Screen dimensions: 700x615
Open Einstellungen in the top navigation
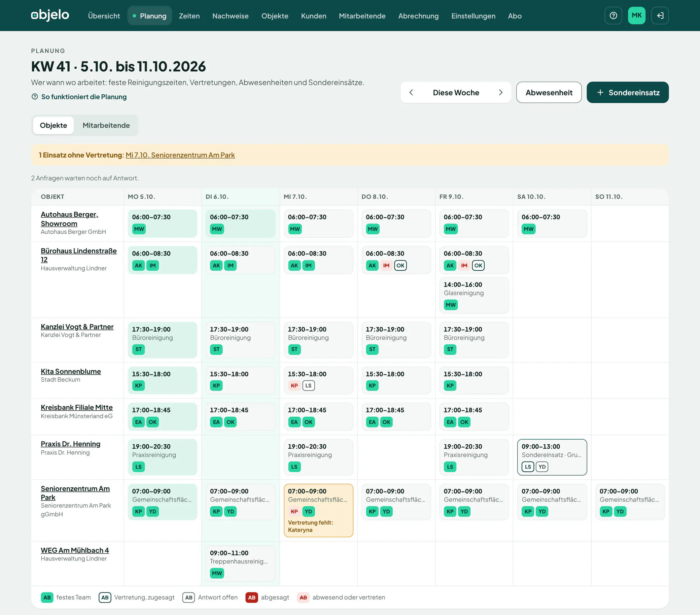tap(473, 16)
